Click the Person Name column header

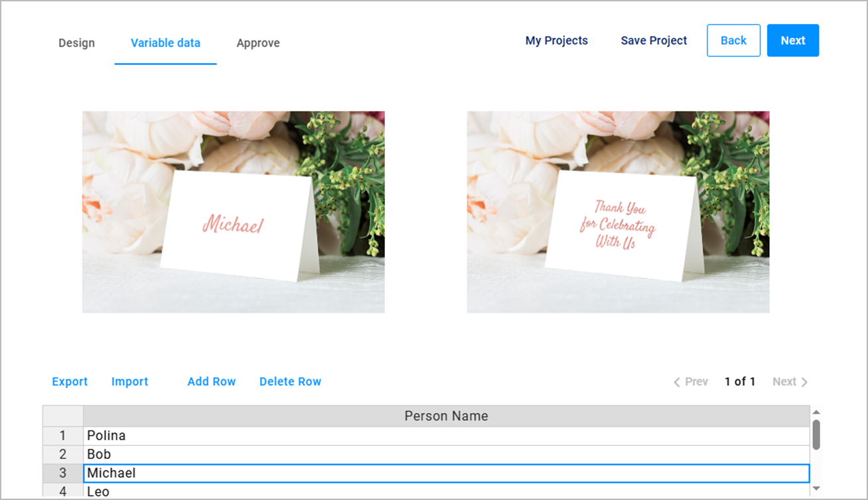click(446, 416)
